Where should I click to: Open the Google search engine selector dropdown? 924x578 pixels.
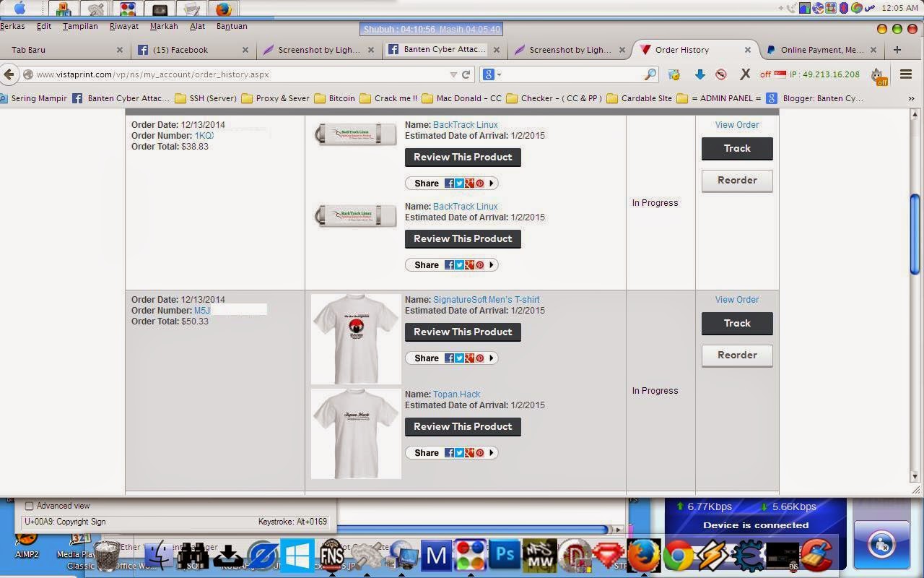[492, 74]
